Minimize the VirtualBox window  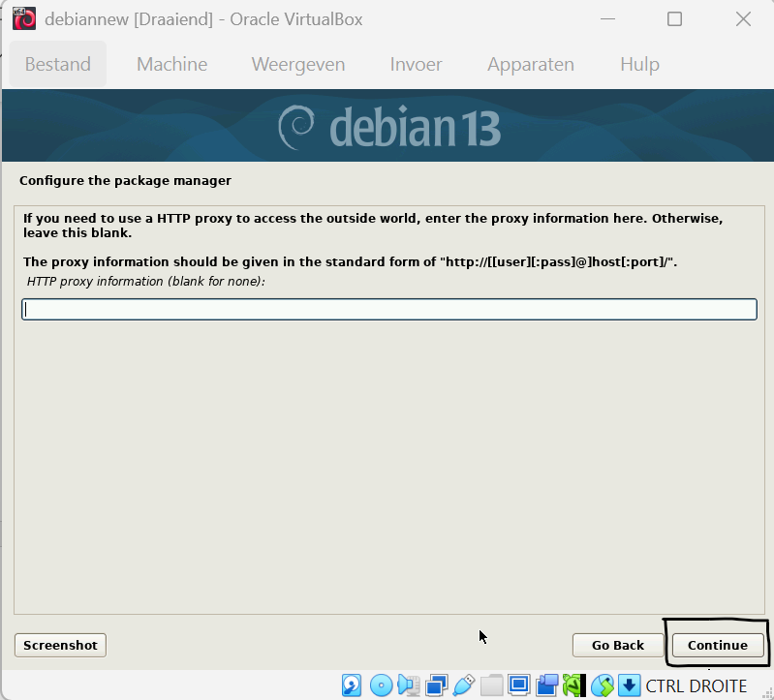click(x=607, y=19)
